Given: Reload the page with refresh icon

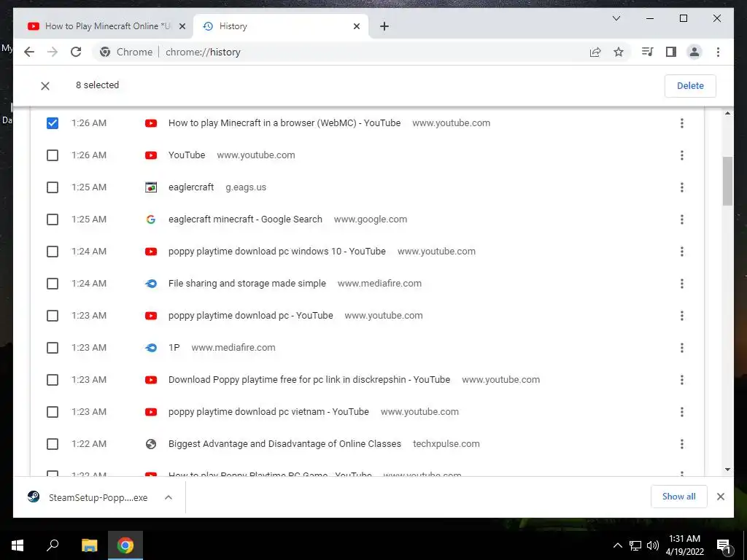Looking at the screenshot, I should [x=76, y=52].
